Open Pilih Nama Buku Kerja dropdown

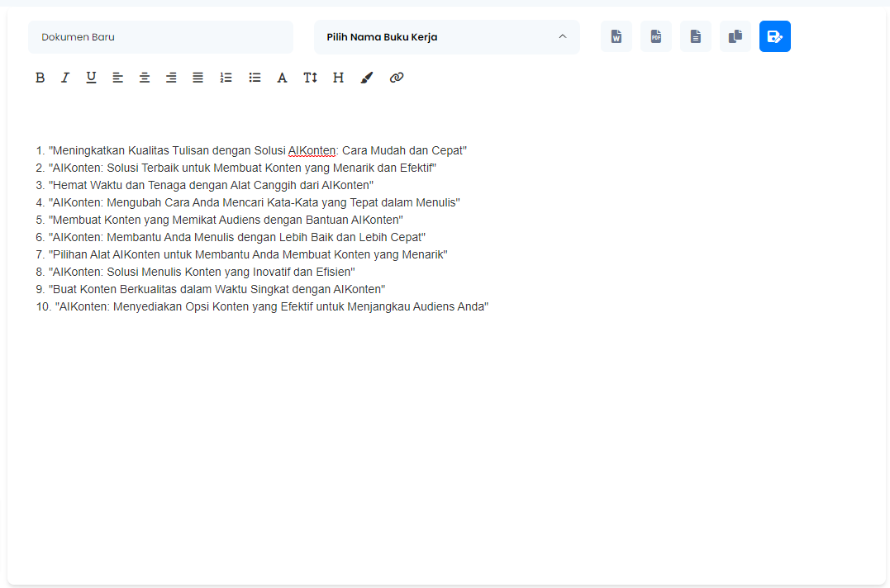tap(446, 37)
